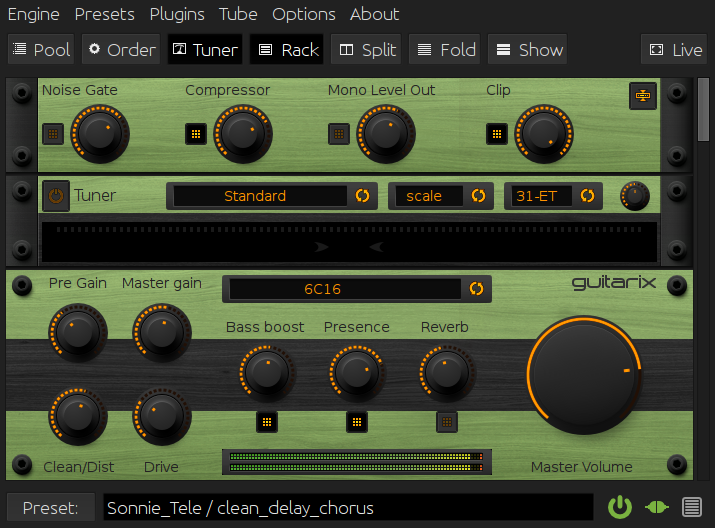The width and height of the screenshot is (715, 528).
Task: Cycle the 31-ET selector arrows
Action: click(587, 196)
